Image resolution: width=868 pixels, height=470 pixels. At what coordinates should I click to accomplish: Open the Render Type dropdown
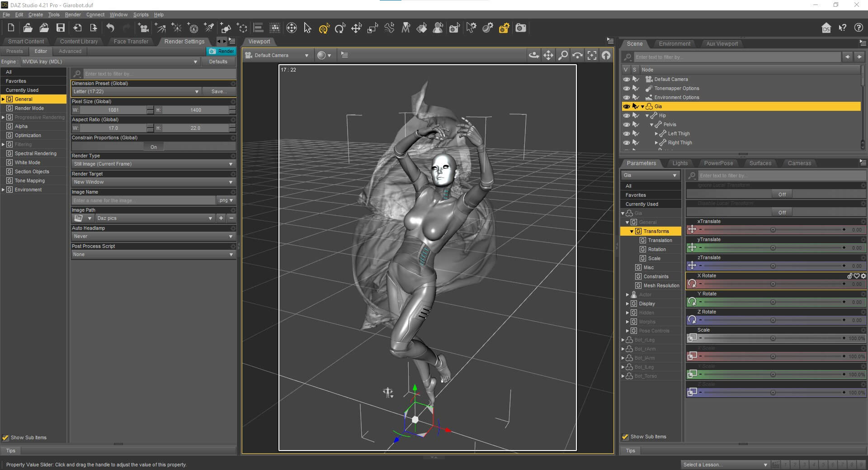[x=153, y=164]
